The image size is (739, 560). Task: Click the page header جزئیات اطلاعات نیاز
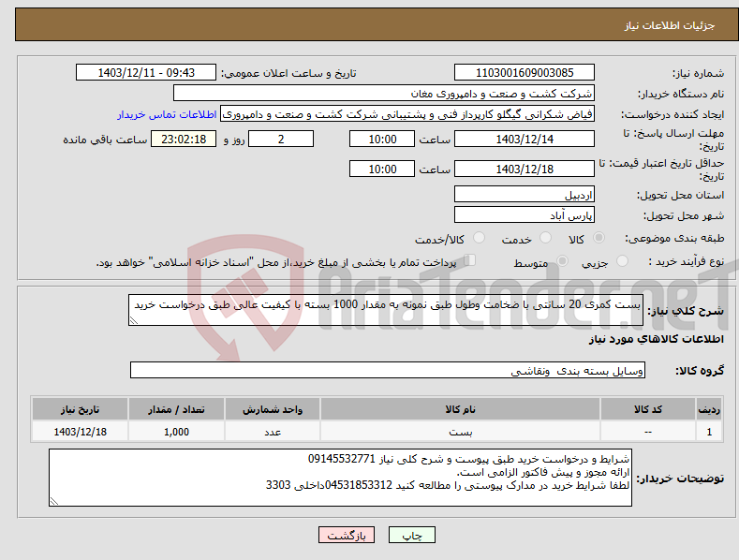pyautogui.click(x=670, y=25)
